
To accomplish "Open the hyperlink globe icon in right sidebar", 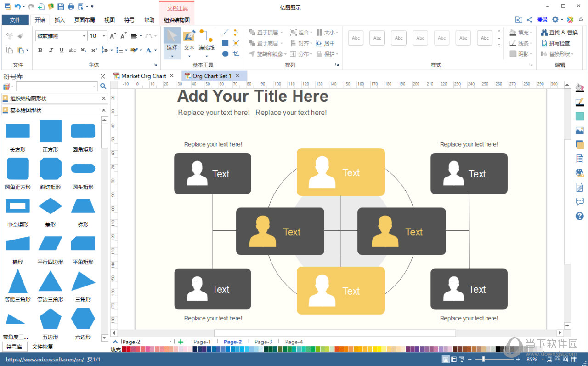I will (580, 173).
